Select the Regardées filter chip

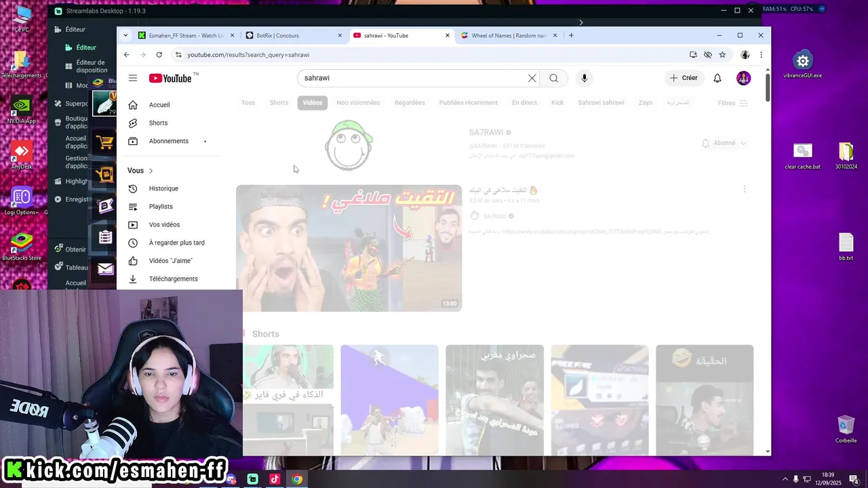point(410,103)
